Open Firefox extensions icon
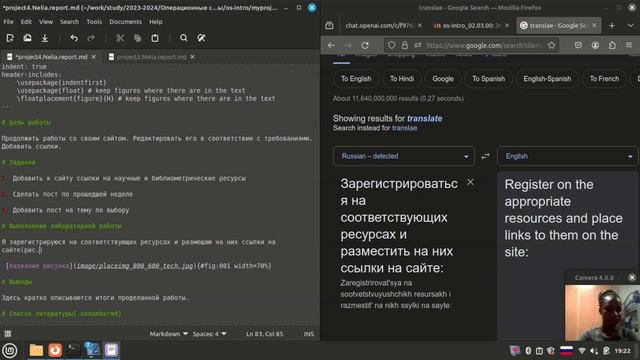The width and height of the screenshot is (640, 360). [x=612, y=45]
